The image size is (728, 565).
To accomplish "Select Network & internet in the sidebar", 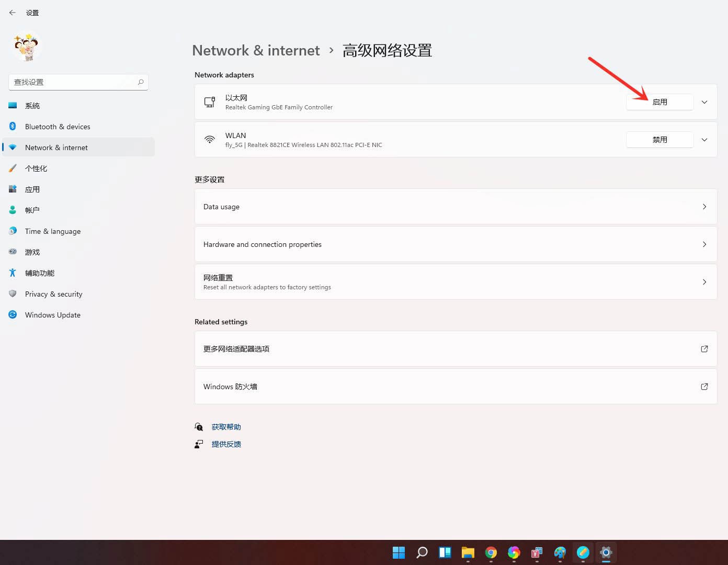I will coord(56,147).
